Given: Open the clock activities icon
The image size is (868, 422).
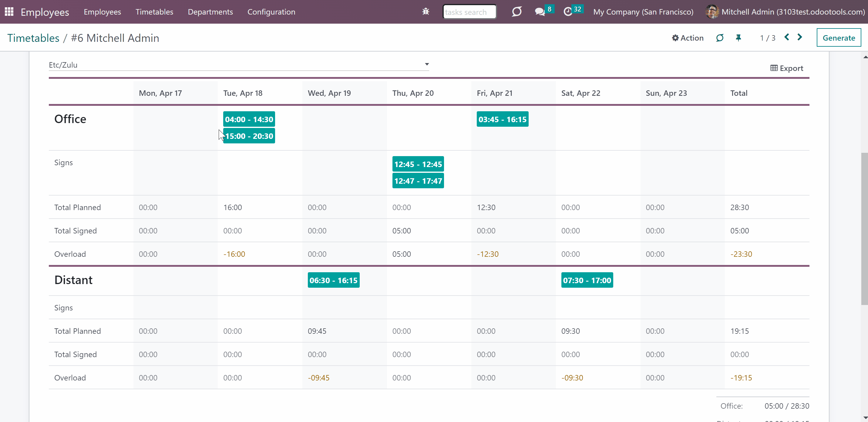Looking at the screenshot, I should coord(568,12).
